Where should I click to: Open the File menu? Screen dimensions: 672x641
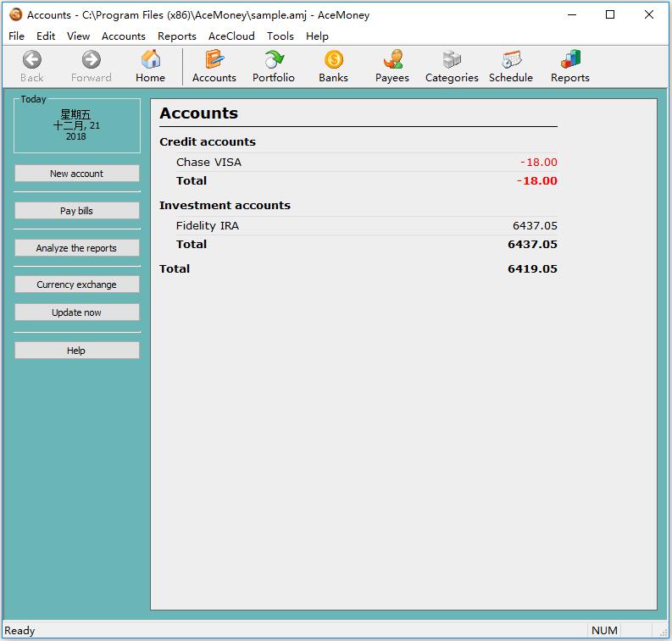(x=16, y=36)
